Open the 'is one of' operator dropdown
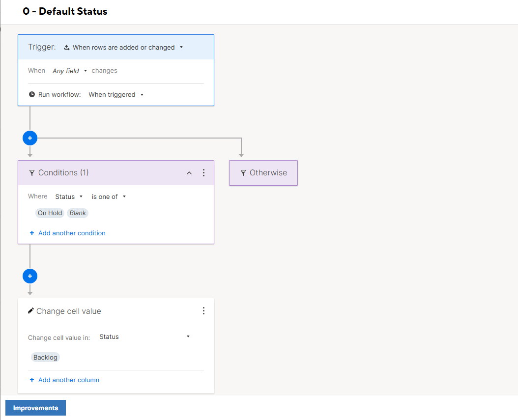The height and width of the screenshot is (420, 518). point(109,196)
